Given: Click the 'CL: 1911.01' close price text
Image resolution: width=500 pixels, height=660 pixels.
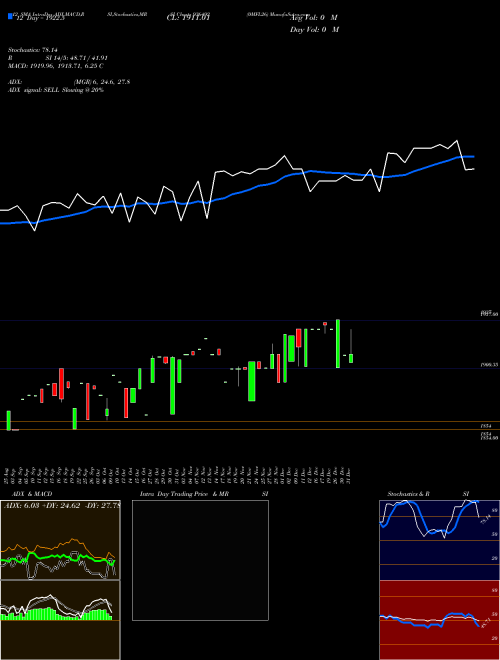Looking at the screenshot, I should (188, 18).
